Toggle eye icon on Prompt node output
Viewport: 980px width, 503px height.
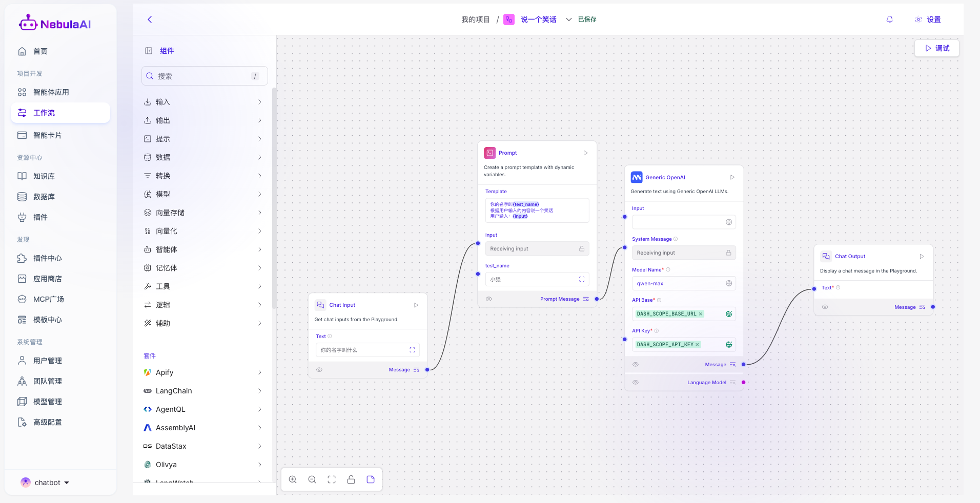point(489,299)
